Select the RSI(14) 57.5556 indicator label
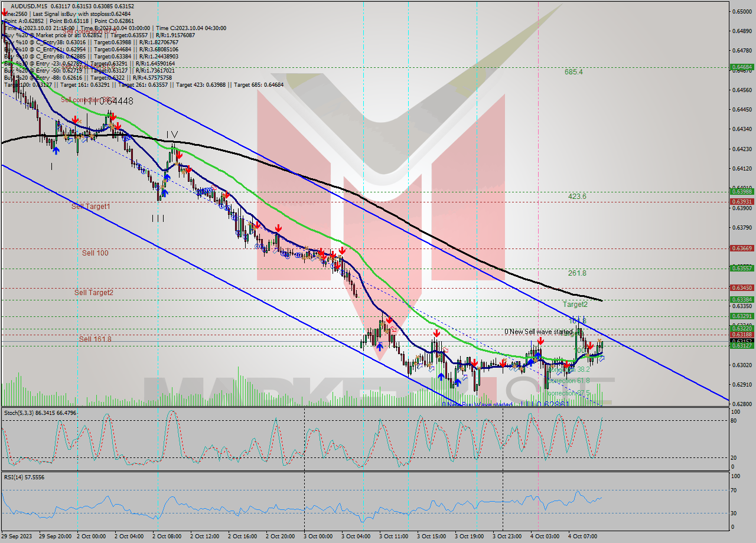The width and height of the screenshot is (756, 543). 24,477
